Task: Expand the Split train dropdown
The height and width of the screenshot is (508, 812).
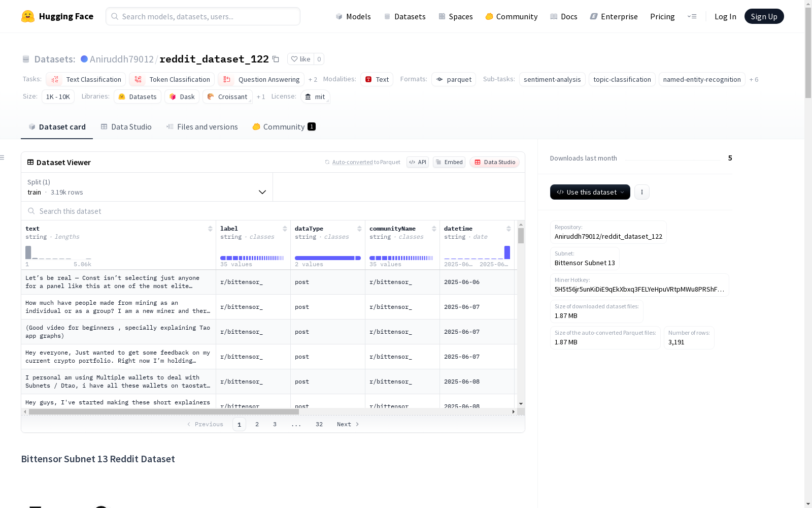Action: click(147, 187)
